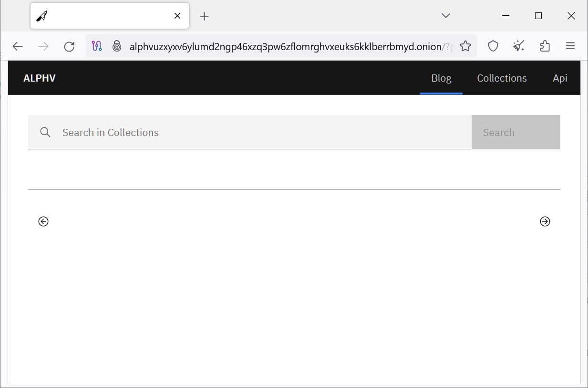Click the forward navigation arrow
The image size is (588, 388).
click(43, 46)
